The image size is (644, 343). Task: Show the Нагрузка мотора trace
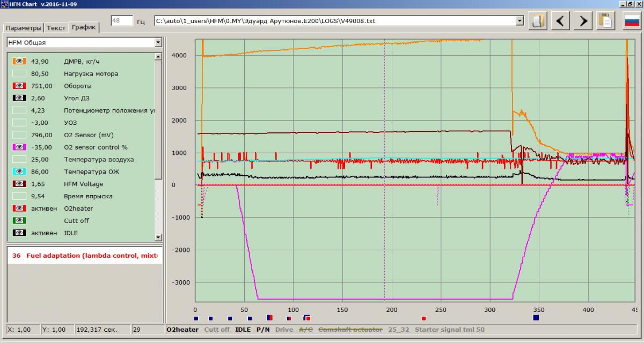point(19,74)
